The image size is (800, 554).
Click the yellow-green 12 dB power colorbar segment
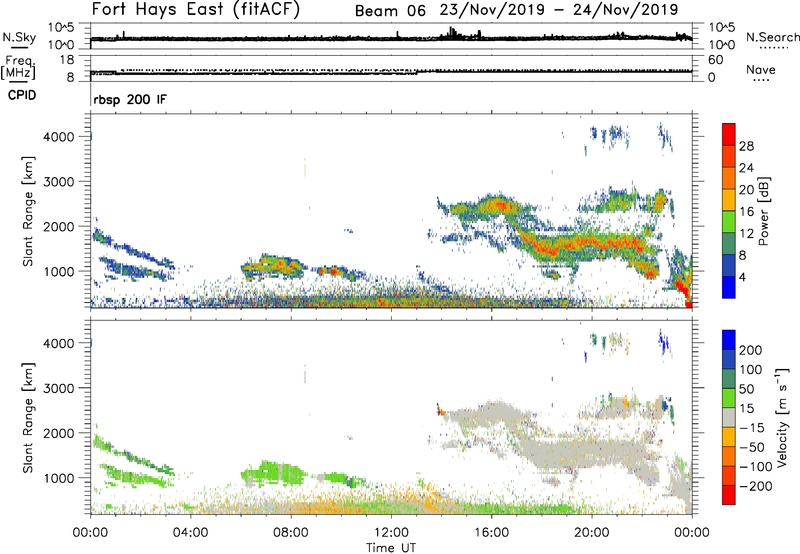pos(729,221)
